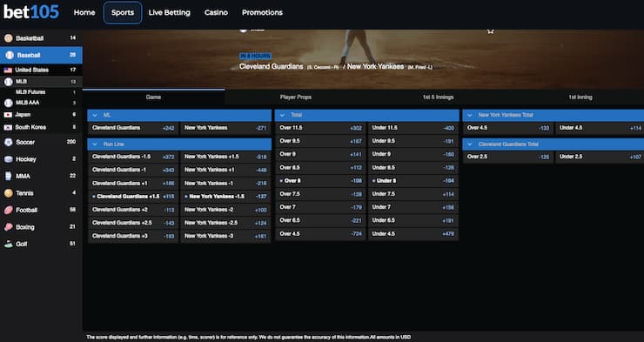Select Over 11.5 total
This screenshot has width=644, height=342.
[321, 128]
